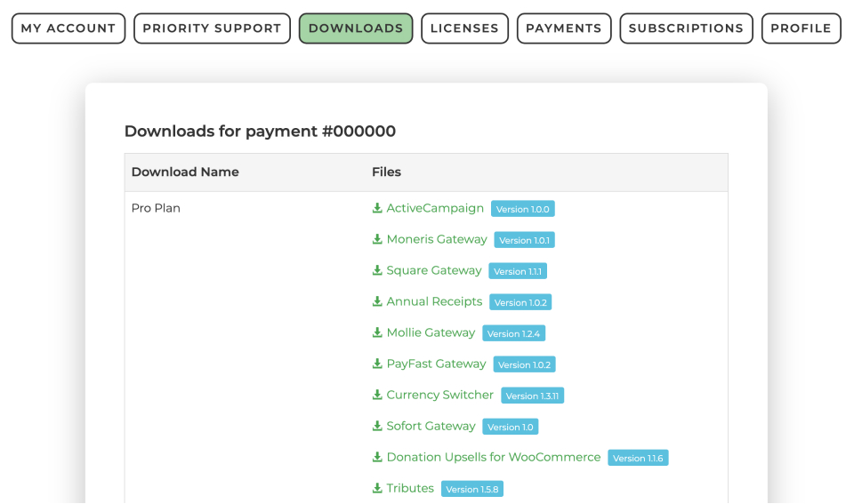Switch to the Licenses tab
Screen dimensions: 854x504
point(464,28)
